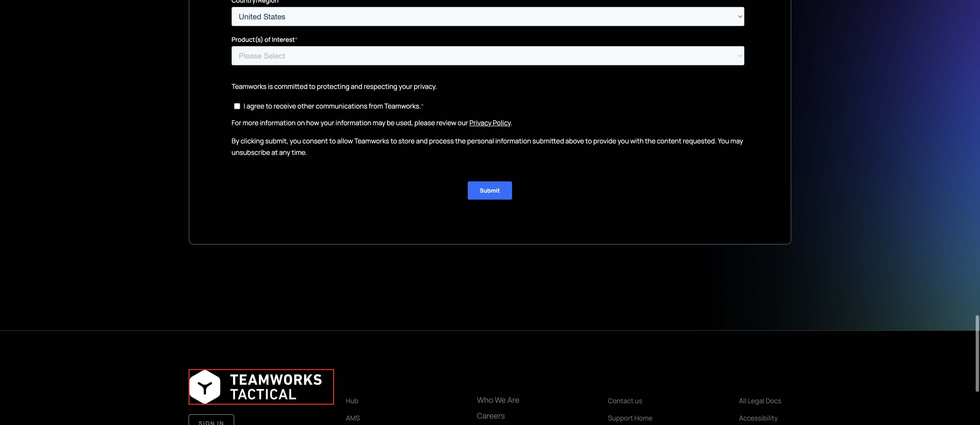This screenshot has width=980, height=425.
Task: Navigate to the Careers page
Action: coord(490,415)
